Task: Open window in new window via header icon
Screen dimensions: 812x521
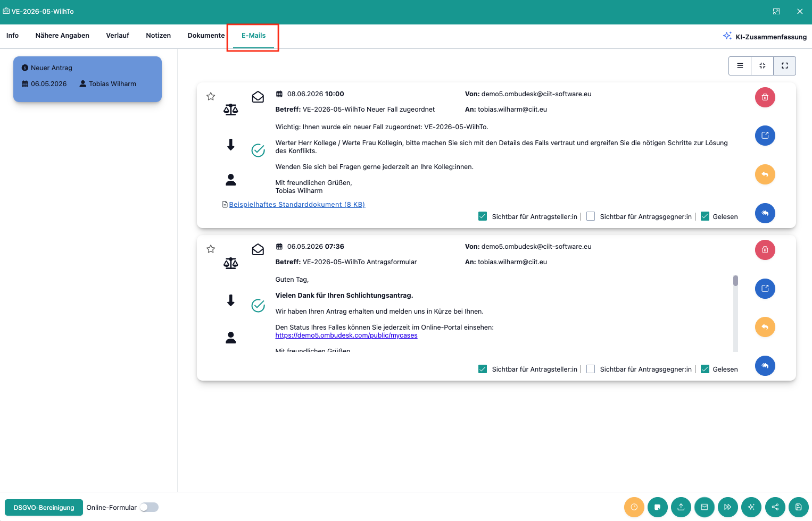Action: click(x=776, y=11)
